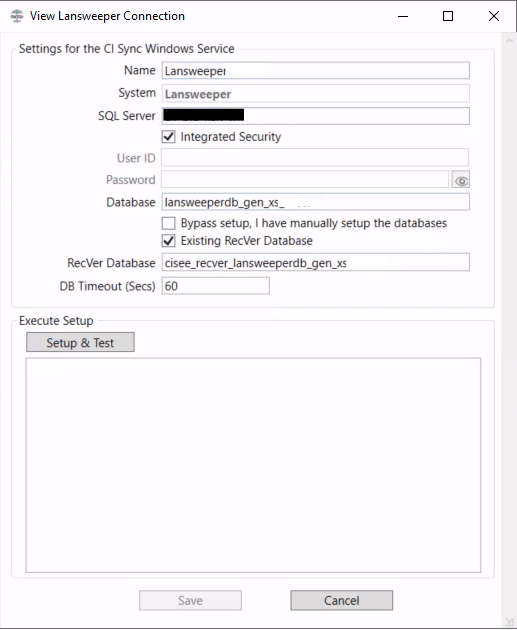Click the vertical scrollbar up arrow
517x630 pixels.
coord(509,41)
